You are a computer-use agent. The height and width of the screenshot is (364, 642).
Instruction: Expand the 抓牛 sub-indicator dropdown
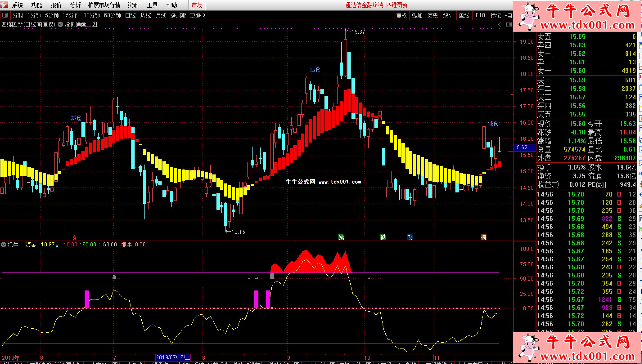point(4,244)
